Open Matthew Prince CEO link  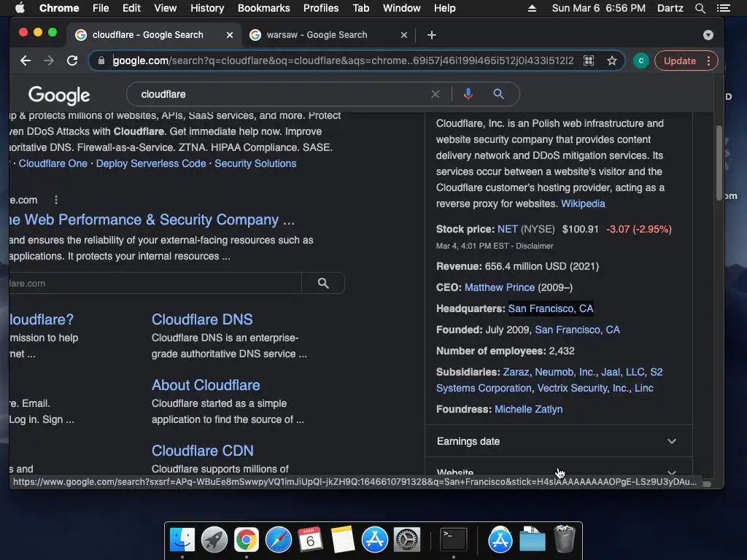(499, 287)
